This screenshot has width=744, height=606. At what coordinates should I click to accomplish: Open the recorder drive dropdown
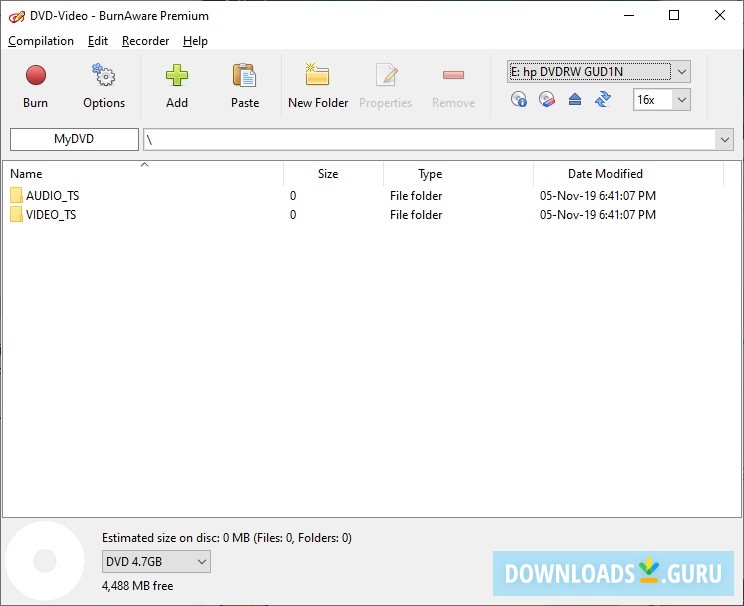click(x=682, y=72)
